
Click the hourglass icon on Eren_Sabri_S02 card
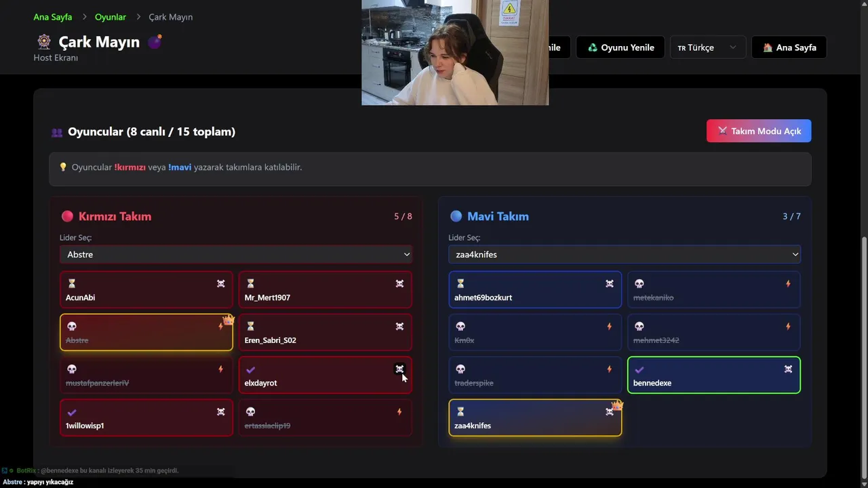[x=250, y=326]
